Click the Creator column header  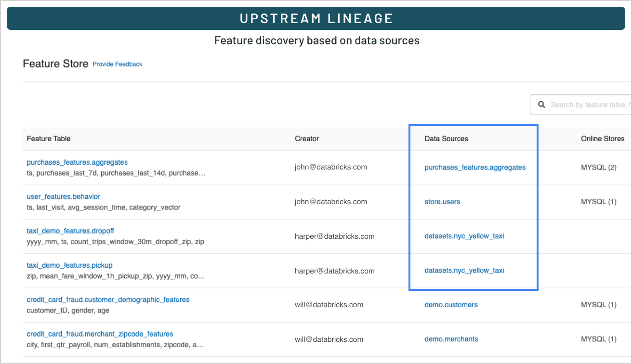click(307, 139)
